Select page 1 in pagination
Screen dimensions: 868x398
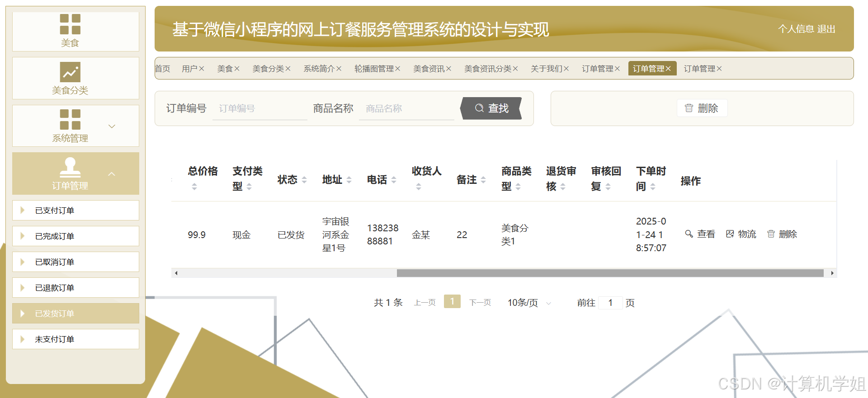452,302
